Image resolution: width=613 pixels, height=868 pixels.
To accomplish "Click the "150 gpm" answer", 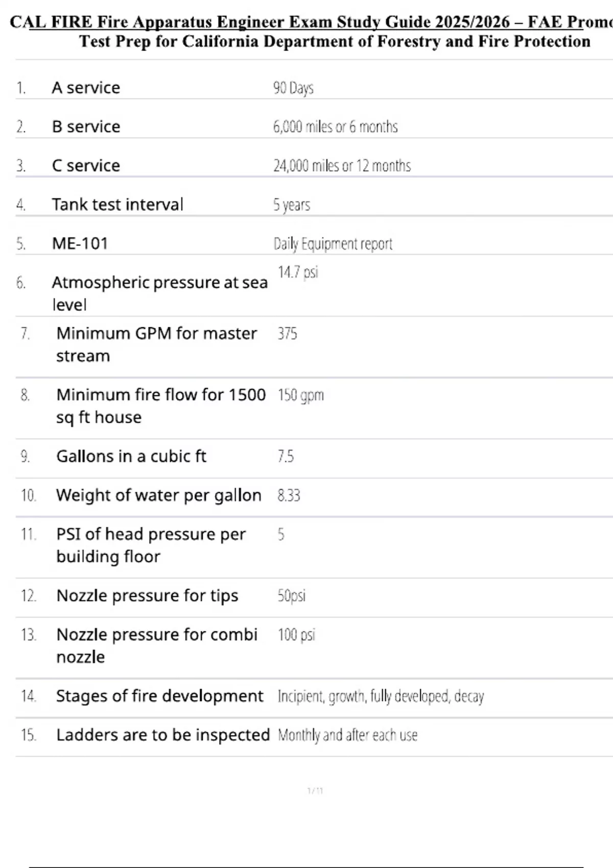I will [301, 395].
